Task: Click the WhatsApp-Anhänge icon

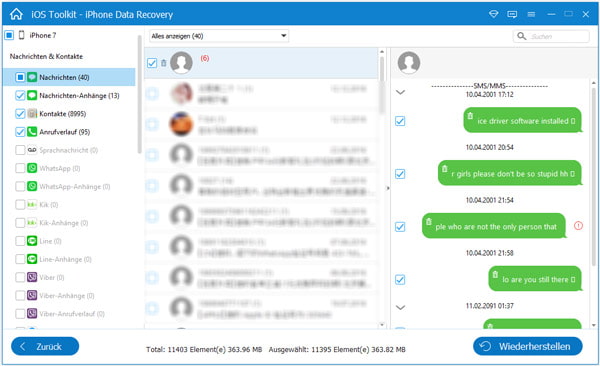Action: click(x=32, y=186)
